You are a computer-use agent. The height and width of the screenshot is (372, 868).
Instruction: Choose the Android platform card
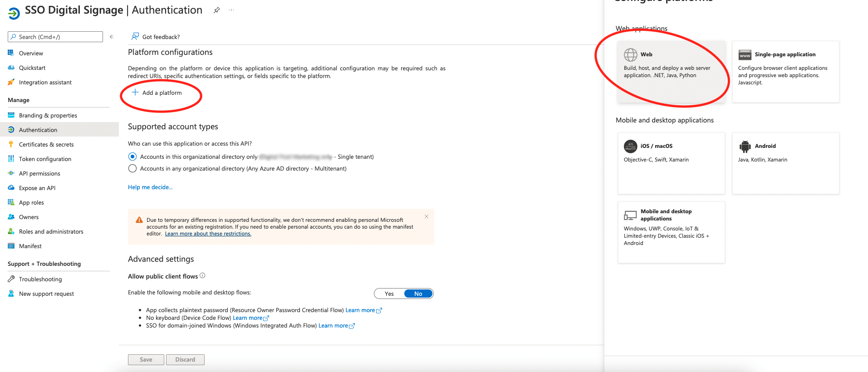(x=785, y=163)
